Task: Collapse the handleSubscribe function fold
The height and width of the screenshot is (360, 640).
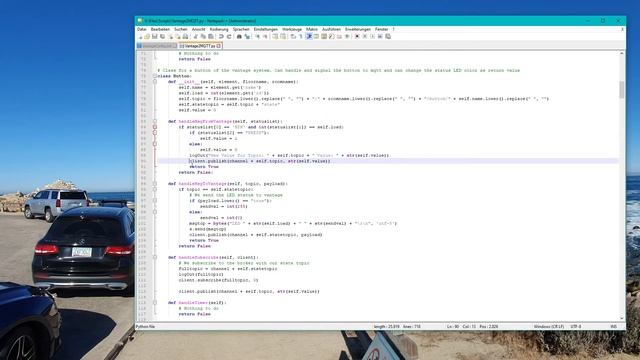Action: pyautogui.click(x=155, y=257)
